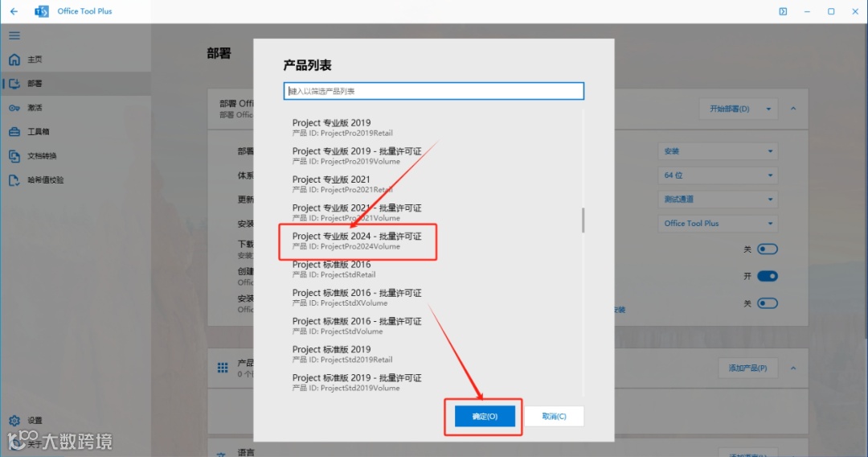868x457 pixels.
Task: Select Project 标准版 2016 retail entry
Action: (435, 269)
